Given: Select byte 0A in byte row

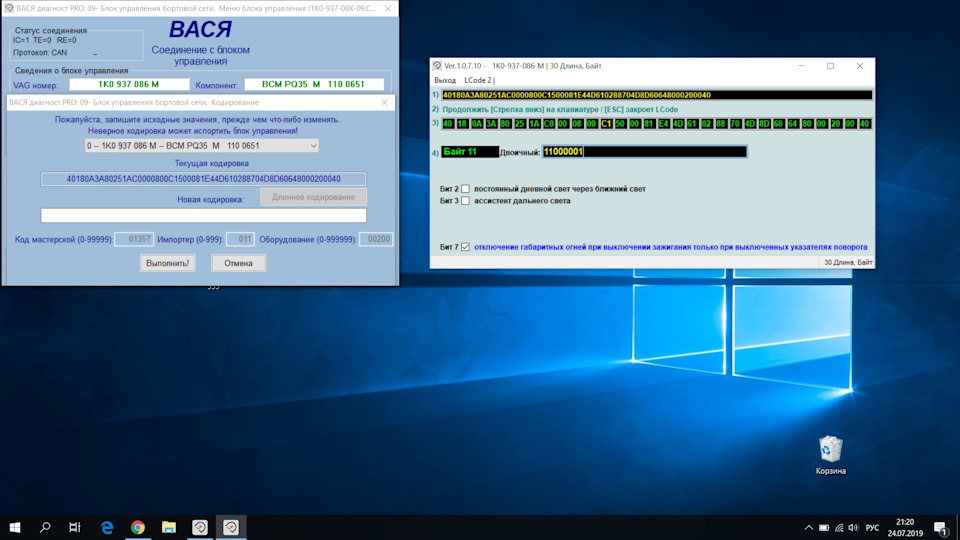Looking at the screenshot, I should point(477,124).
